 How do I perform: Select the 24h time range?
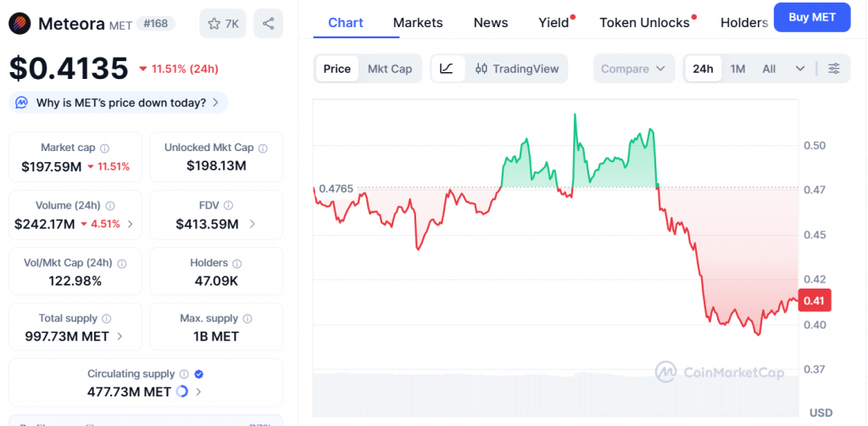[x=703, y=69]
